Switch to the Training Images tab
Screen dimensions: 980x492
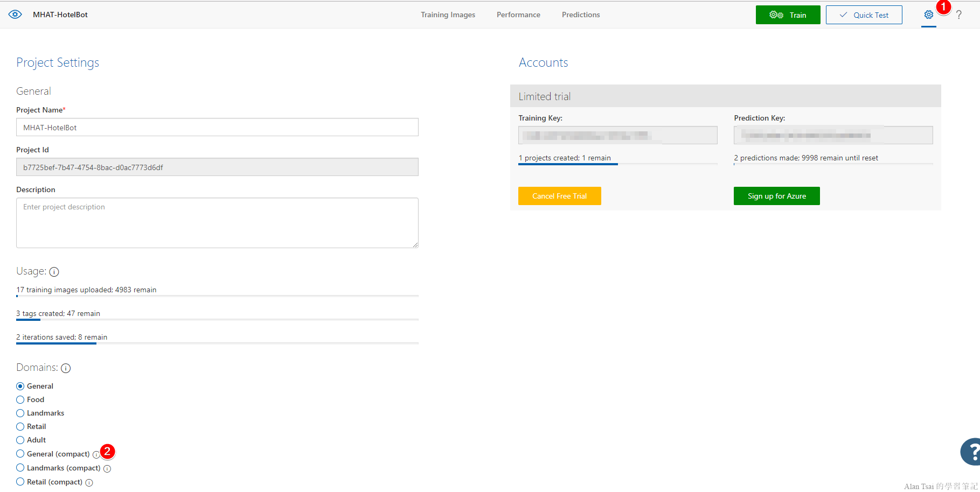point(448,15)
